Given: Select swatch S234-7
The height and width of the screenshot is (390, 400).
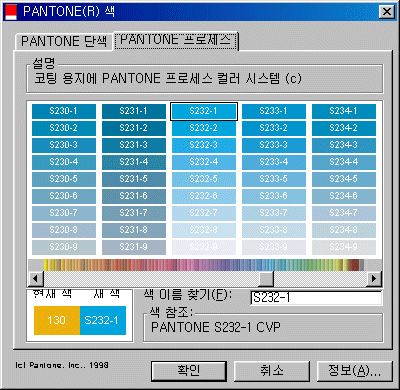Looking at the screenshot, I should tap(344, 213).
